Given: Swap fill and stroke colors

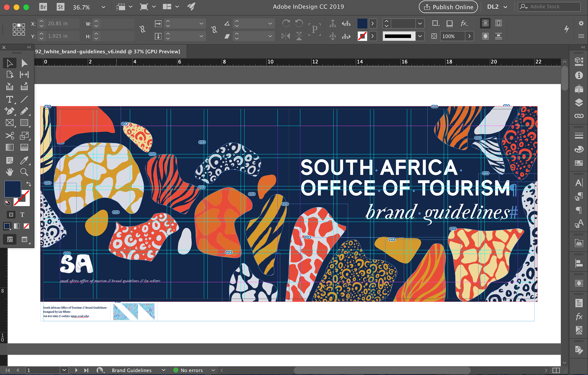Looking at the screenshot, I should click(x=28, y=184).
